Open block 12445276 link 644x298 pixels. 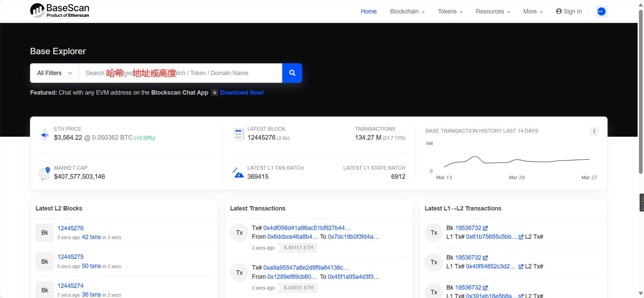point(70,228)
